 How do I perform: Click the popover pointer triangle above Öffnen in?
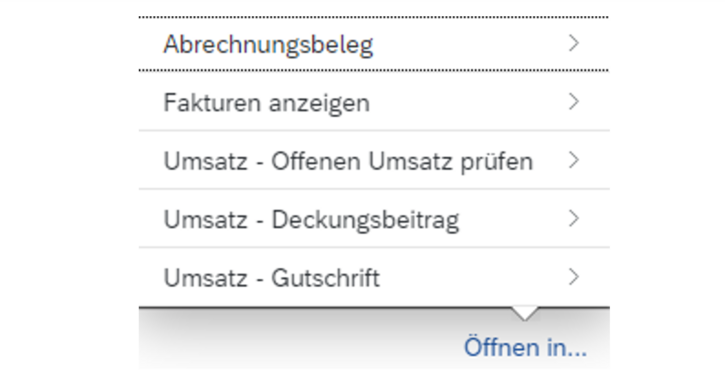(525, 313)
